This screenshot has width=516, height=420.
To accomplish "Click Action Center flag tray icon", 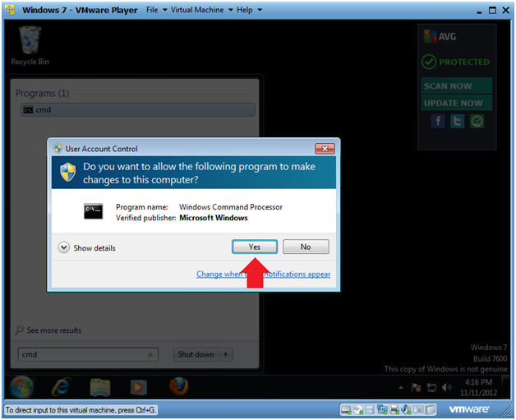I will point(416,388).
